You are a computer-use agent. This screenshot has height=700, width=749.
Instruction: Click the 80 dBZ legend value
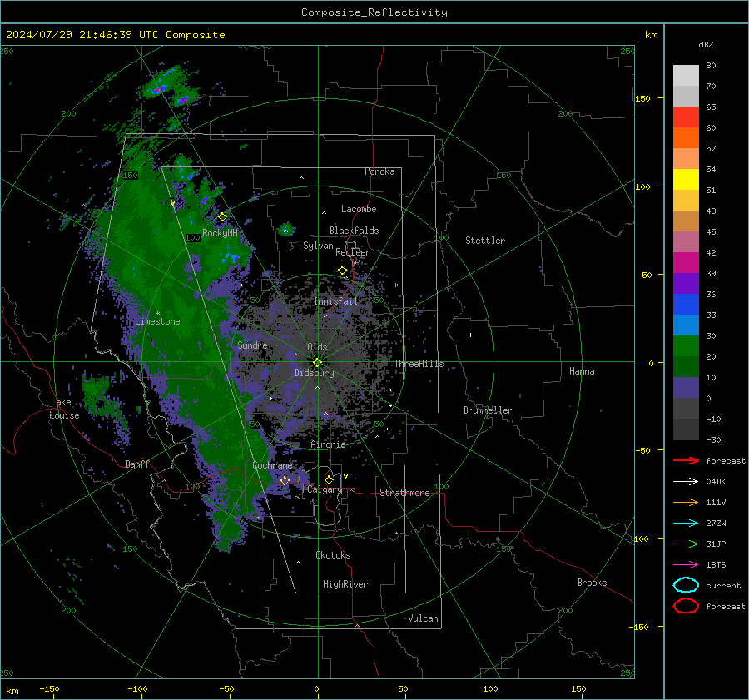(711, 66)
